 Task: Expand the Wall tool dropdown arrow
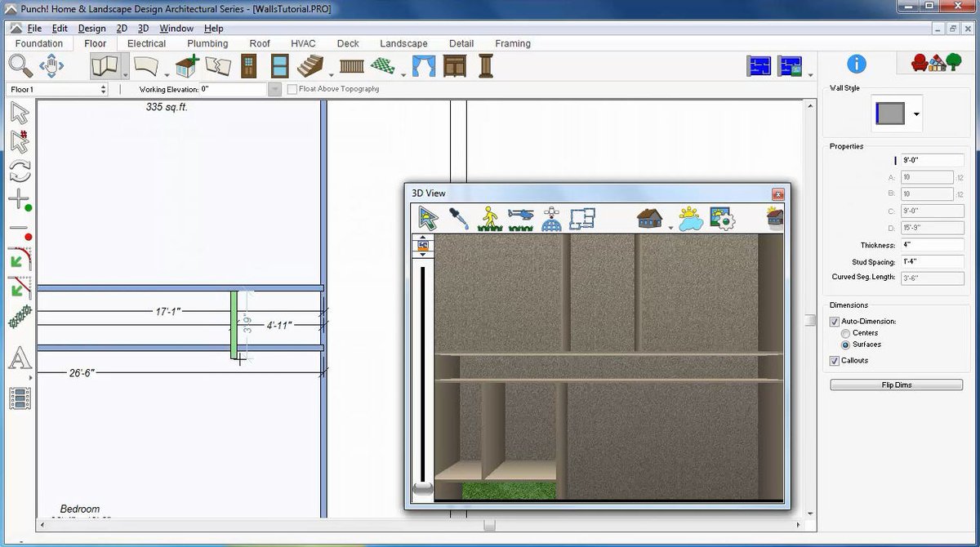(x=125, y=73)
